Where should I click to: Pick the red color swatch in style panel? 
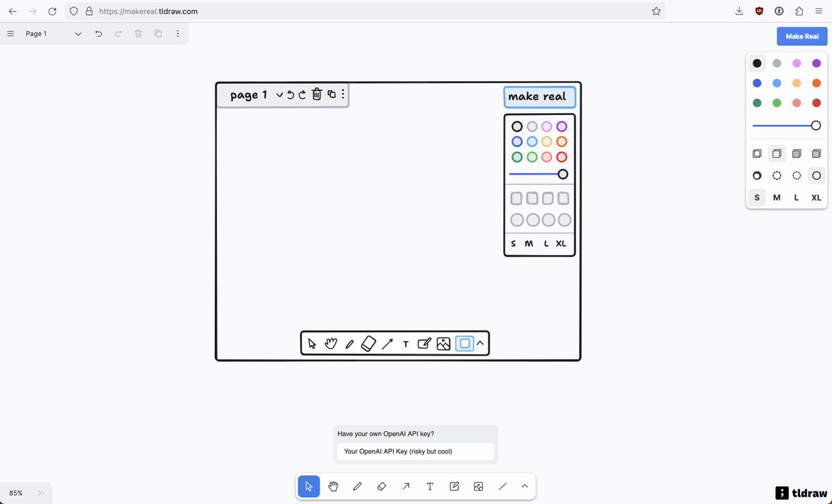tap(816, 103)
